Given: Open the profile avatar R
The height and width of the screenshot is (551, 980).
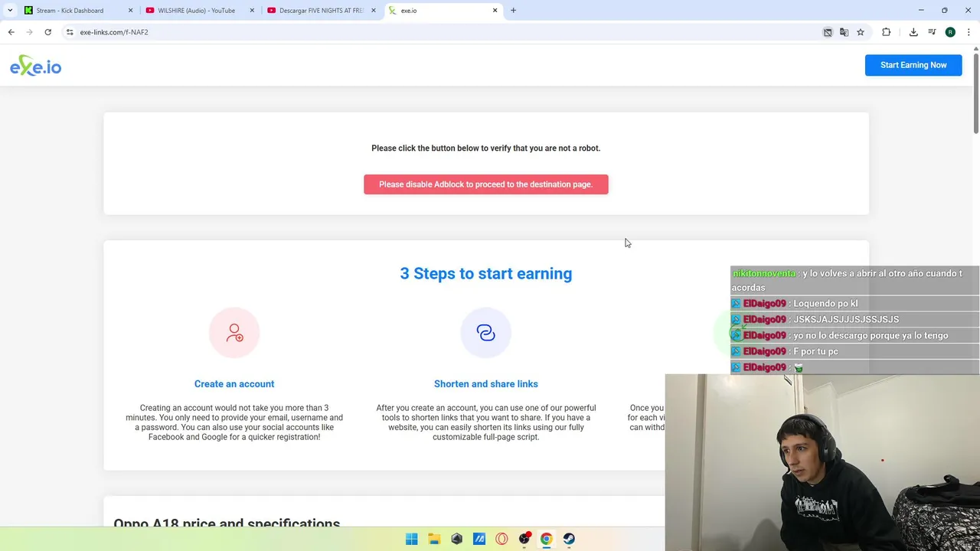Looking at the screenshot, I should click(x=950, y=32).
